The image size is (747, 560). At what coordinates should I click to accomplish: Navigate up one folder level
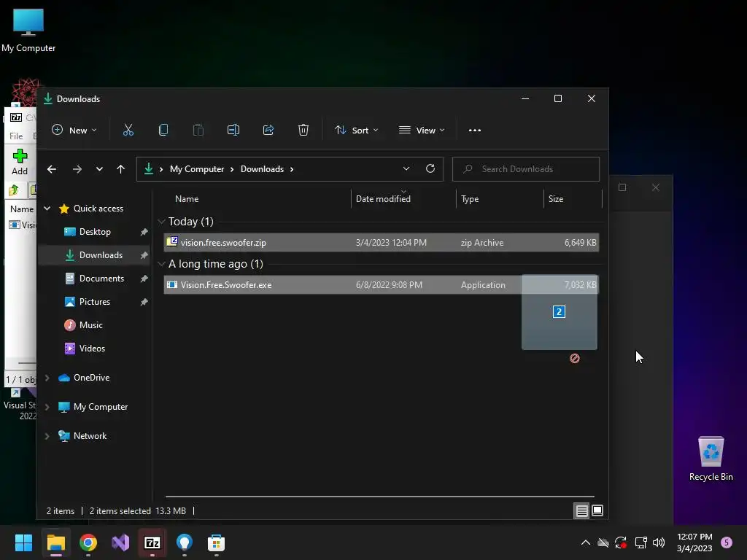[x=120, y=169]
